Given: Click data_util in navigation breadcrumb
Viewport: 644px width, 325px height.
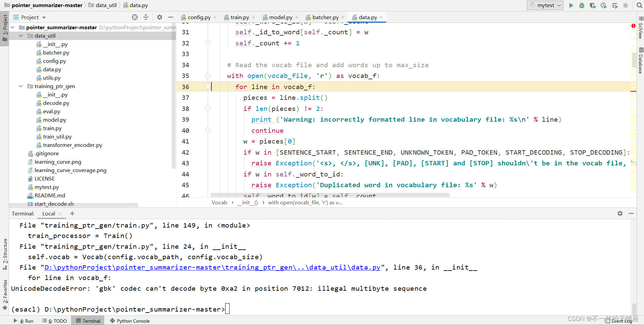Looking at the screenshot, I should point(103,5).
